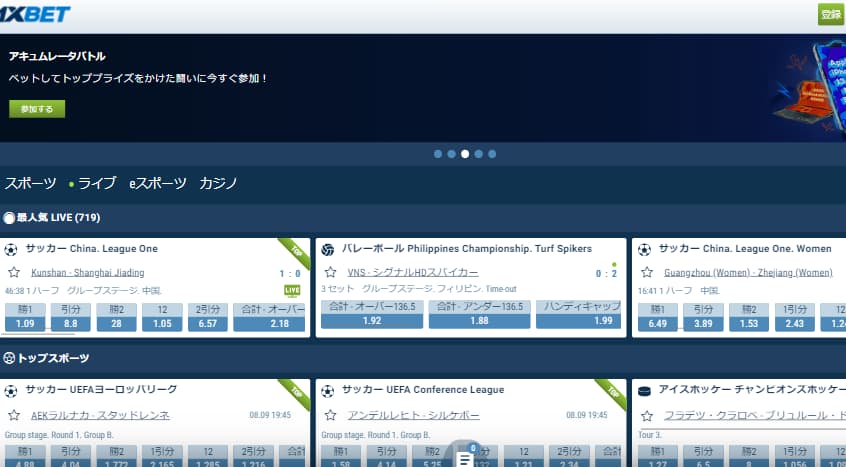Click the 最人気 LIVE (719) heading
The height and width of the screenshot is (467, 846).
coord(58,218)
